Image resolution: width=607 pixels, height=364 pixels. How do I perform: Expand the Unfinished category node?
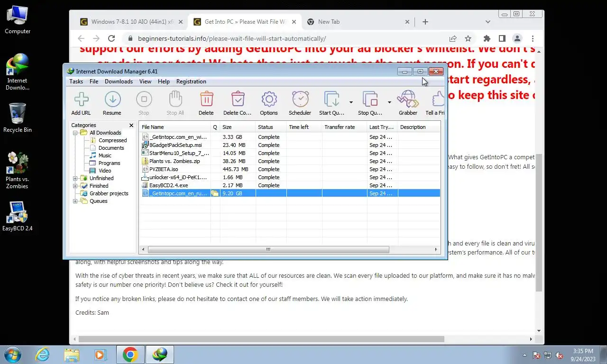pos(75,178)
